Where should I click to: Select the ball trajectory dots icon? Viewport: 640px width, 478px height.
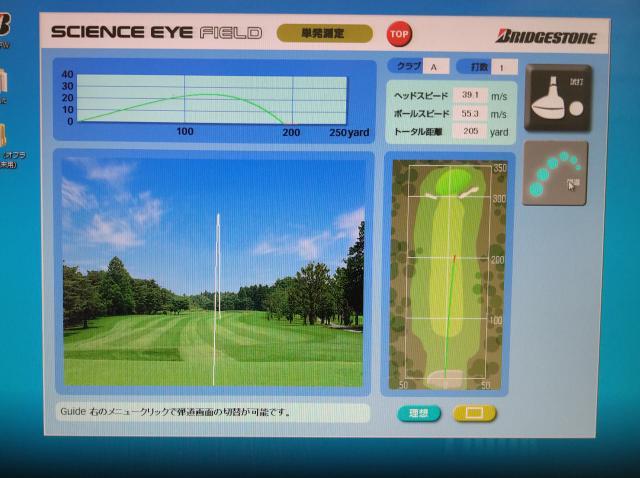555,173
